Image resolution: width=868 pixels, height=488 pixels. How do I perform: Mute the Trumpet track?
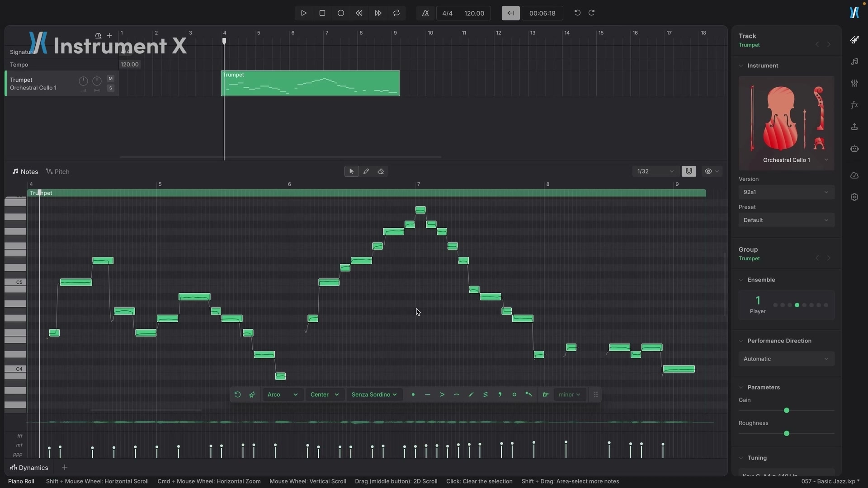111,79
